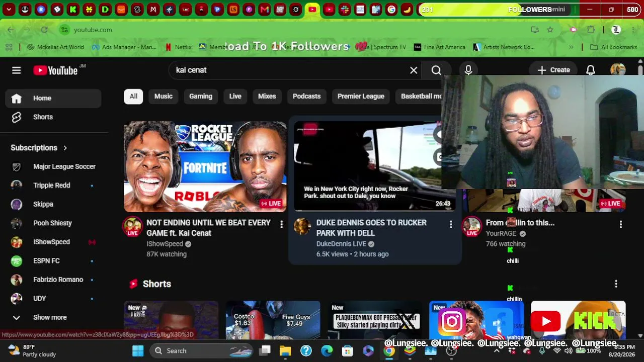Open the Windows Start menu
This screenshot has width=644, height=362.
[x=138, y=351]
